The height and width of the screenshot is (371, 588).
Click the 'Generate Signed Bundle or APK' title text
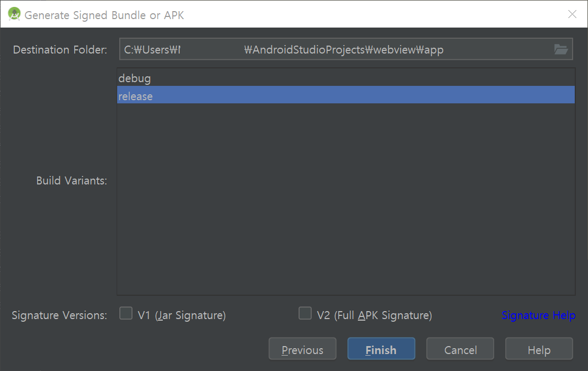[104, 15]
